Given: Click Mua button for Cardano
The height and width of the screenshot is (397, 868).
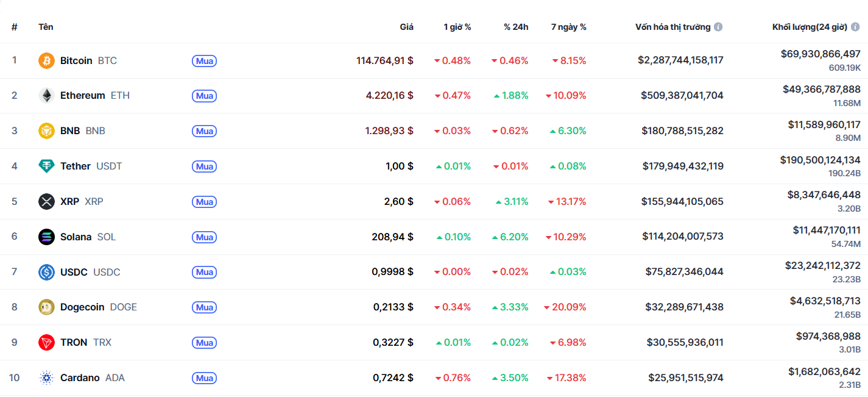Looking at the screenshot, I should coord(205,378).
